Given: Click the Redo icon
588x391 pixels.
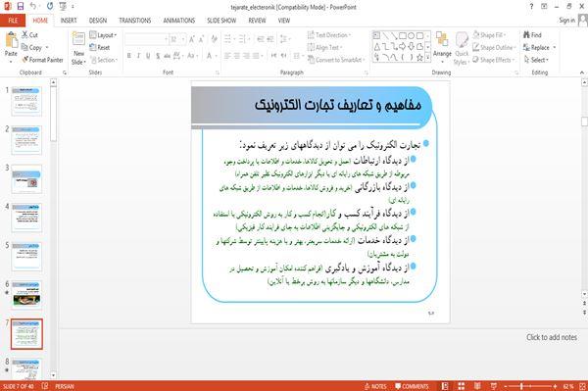Looking at the screenshot, I should coord(50,6).
